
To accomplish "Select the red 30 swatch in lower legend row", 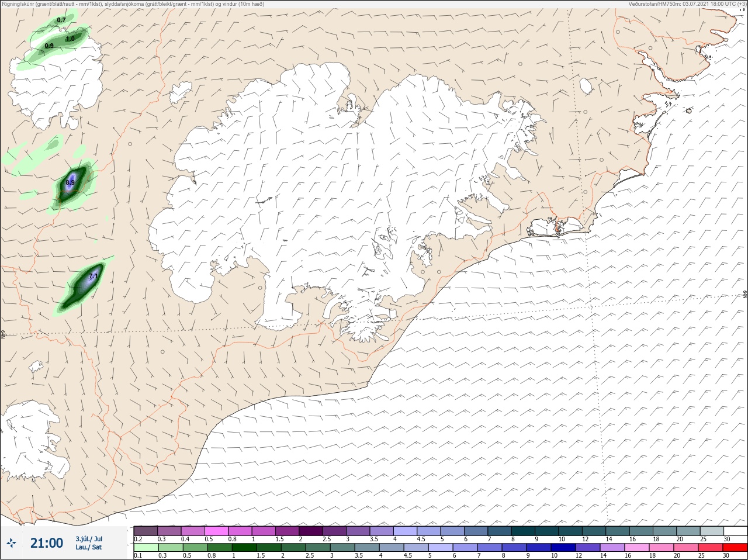I will coord(735,548).
